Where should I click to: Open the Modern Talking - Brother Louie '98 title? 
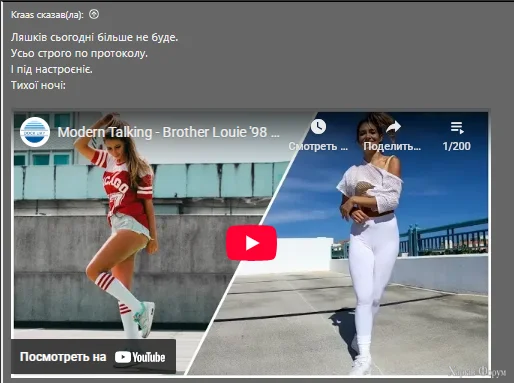coord(168,132)
